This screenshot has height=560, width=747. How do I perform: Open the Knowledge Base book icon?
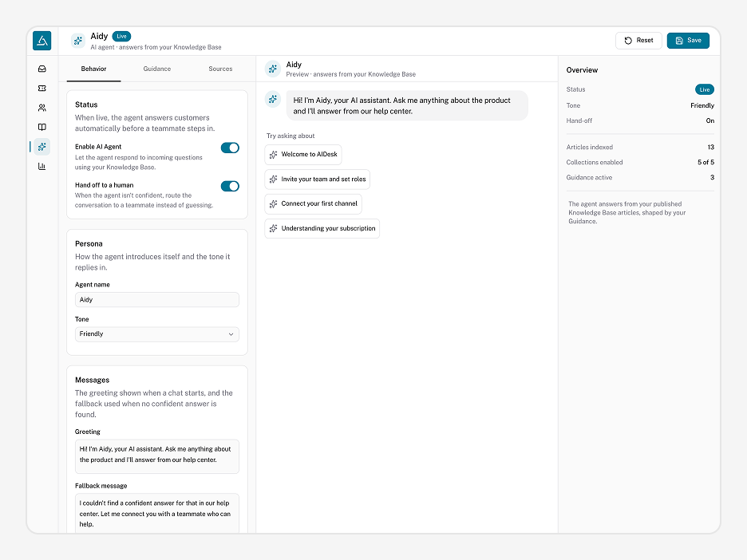point(42,127)
